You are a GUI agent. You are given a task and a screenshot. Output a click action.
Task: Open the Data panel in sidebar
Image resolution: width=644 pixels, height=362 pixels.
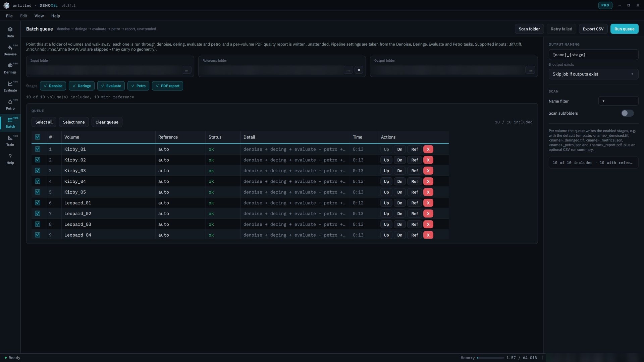pos(10,32)
